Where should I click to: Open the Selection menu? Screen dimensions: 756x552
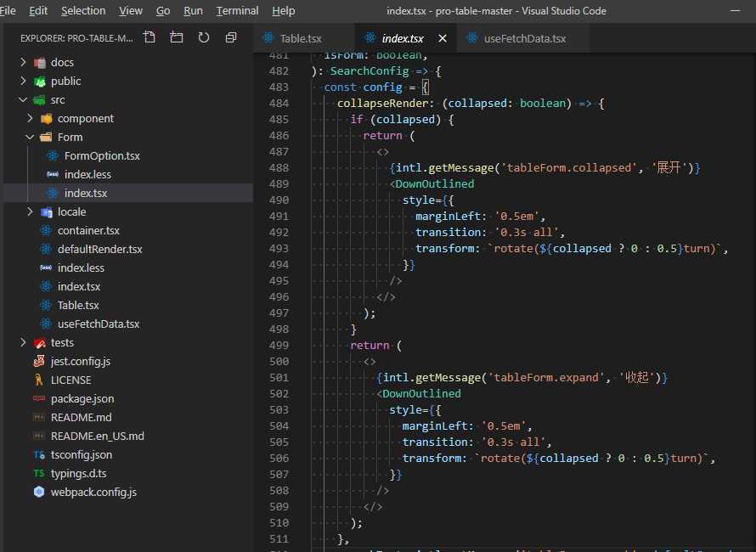click(x=83, y=11)
